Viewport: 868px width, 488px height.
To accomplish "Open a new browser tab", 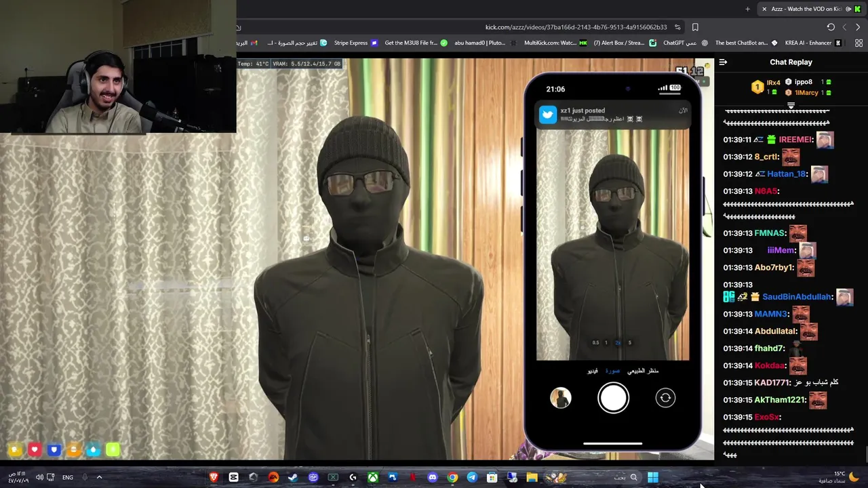I will (x=748, y=9).
